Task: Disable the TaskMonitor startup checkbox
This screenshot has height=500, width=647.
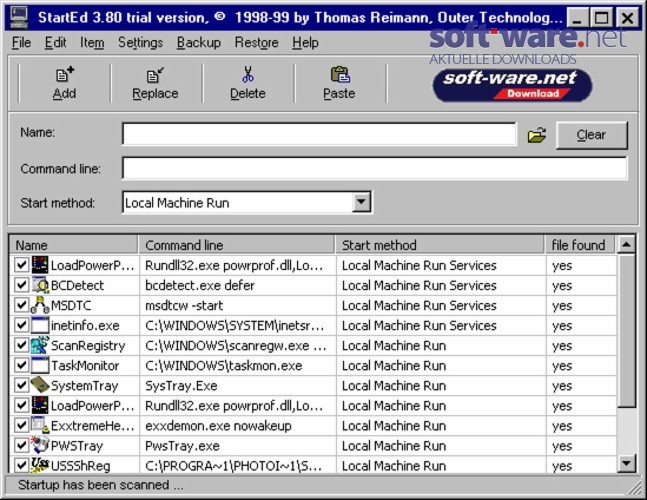Action: point(21,365)
